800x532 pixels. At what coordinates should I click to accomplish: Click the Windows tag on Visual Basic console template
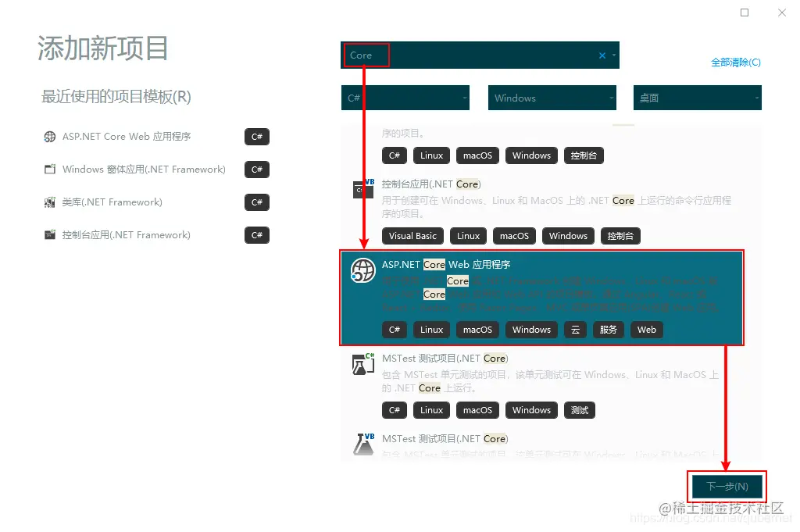[569, 236]
